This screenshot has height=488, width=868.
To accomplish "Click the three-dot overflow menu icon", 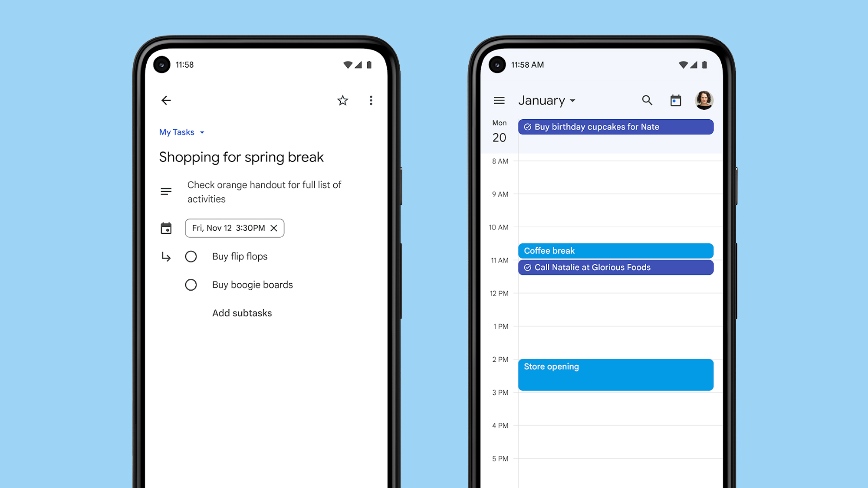I will click(x=370, y=100).
